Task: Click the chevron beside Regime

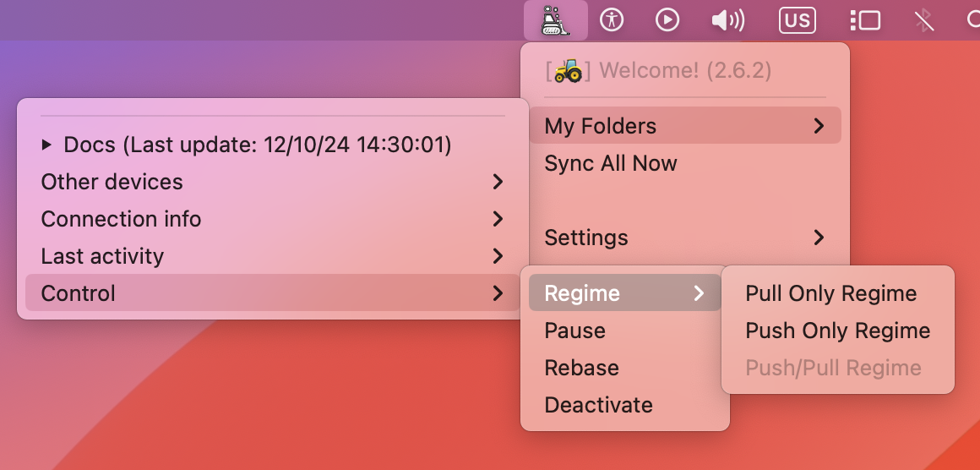Action: pos(700,292)
